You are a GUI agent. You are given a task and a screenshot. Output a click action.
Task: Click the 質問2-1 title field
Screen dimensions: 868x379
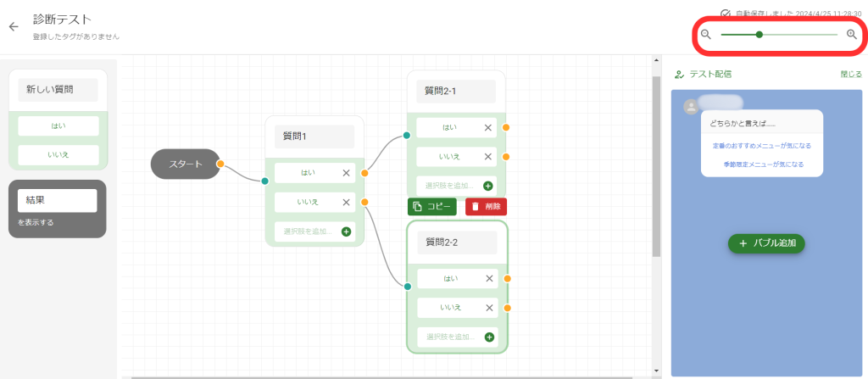tap(456, 91)
